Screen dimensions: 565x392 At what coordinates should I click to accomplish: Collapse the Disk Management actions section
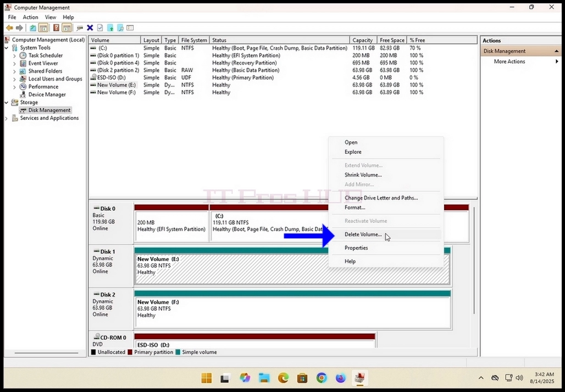point(556,51)
